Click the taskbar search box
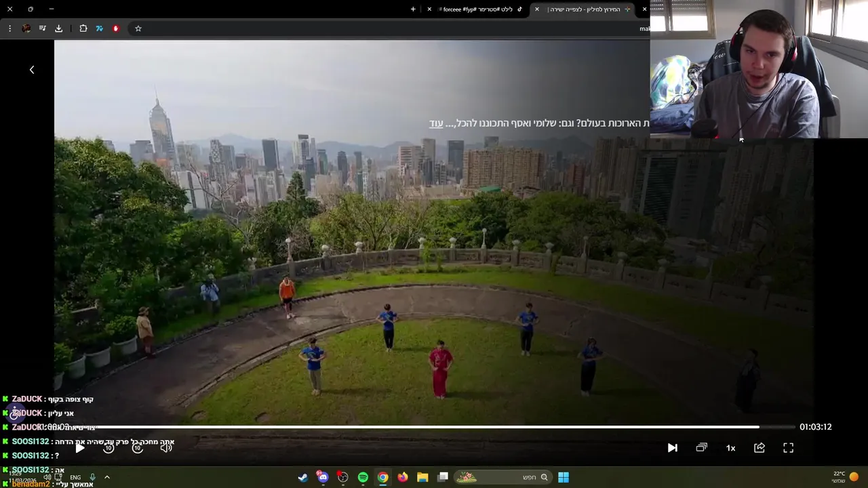 pos(502,477)
